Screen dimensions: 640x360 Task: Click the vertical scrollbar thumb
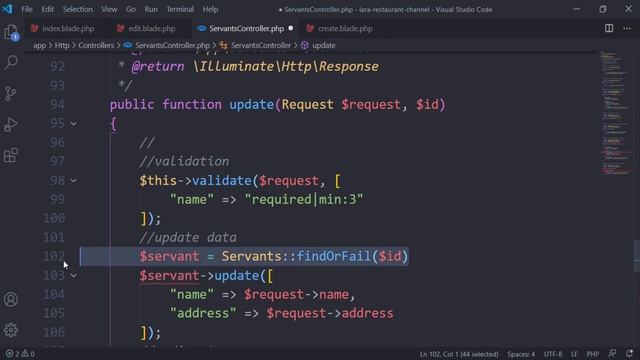(x=636, y=256)
